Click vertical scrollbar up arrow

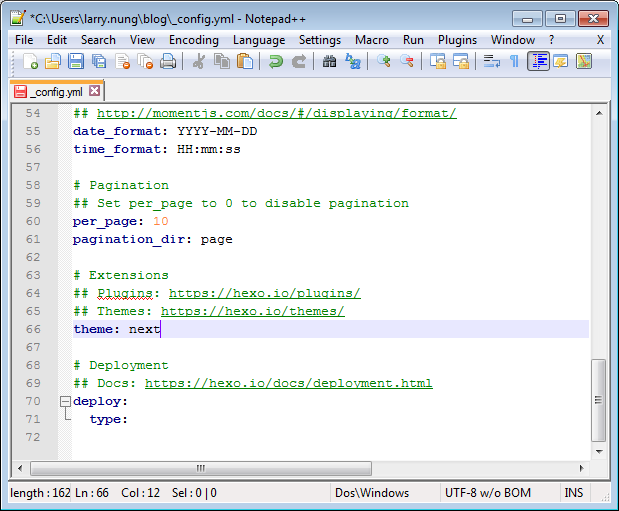[599, 113]
